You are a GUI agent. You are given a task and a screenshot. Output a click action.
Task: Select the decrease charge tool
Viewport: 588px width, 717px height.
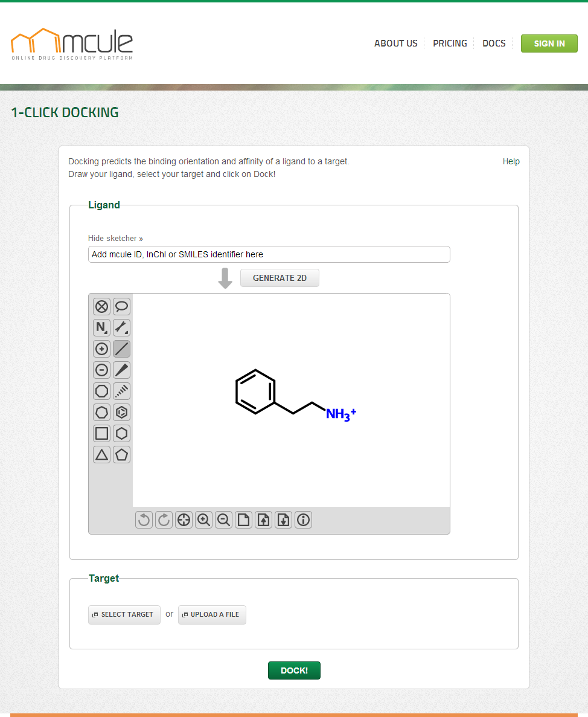(x=102, y=370)
